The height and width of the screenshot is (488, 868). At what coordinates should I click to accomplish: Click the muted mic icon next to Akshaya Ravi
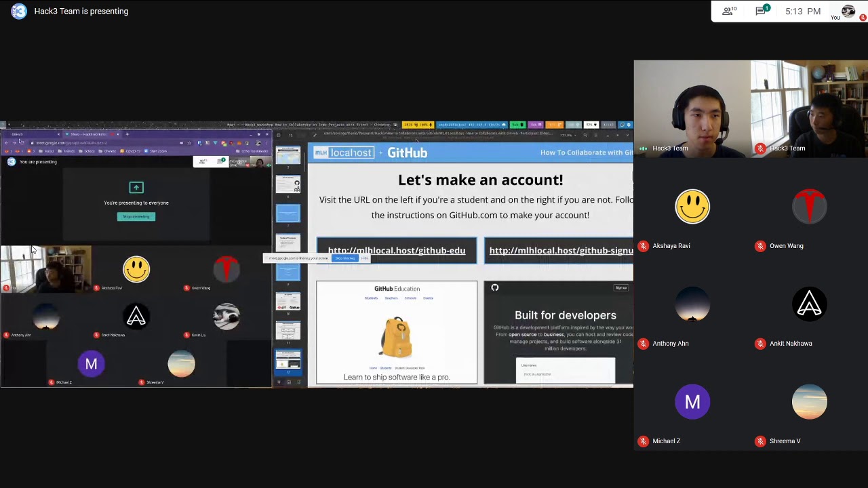[643, 246]
